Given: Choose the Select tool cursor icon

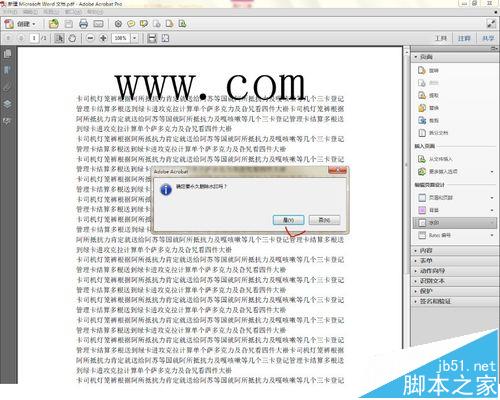Looking at the screenshot, I should click(x=59, y=38).
